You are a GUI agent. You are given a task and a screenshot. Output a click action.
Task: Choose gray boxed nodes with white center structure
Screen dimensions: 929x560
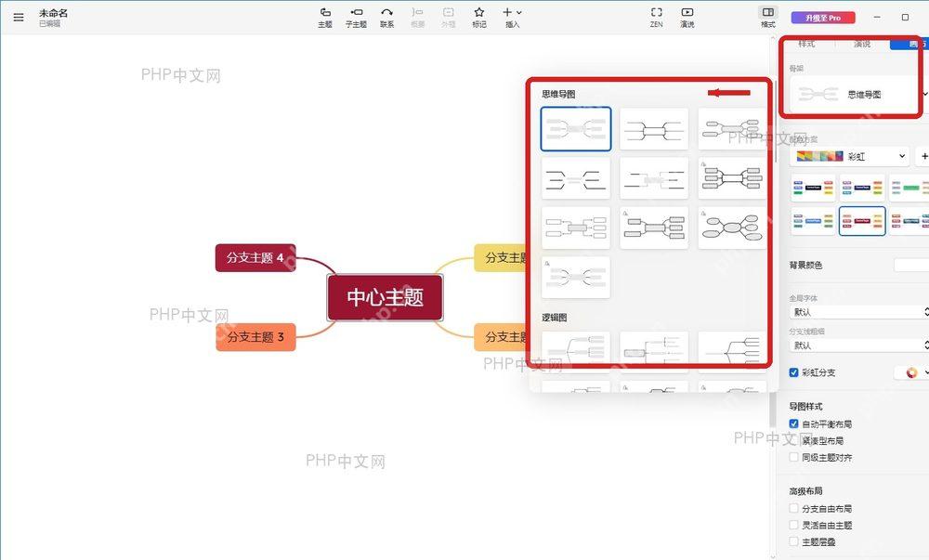click(x=732, y=178)
